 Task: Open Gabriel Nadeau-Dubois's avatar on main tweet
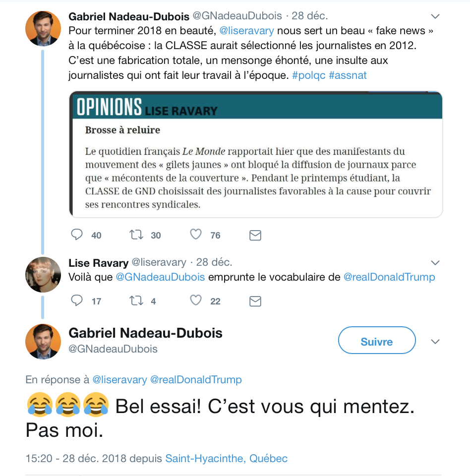click(43, 342)
